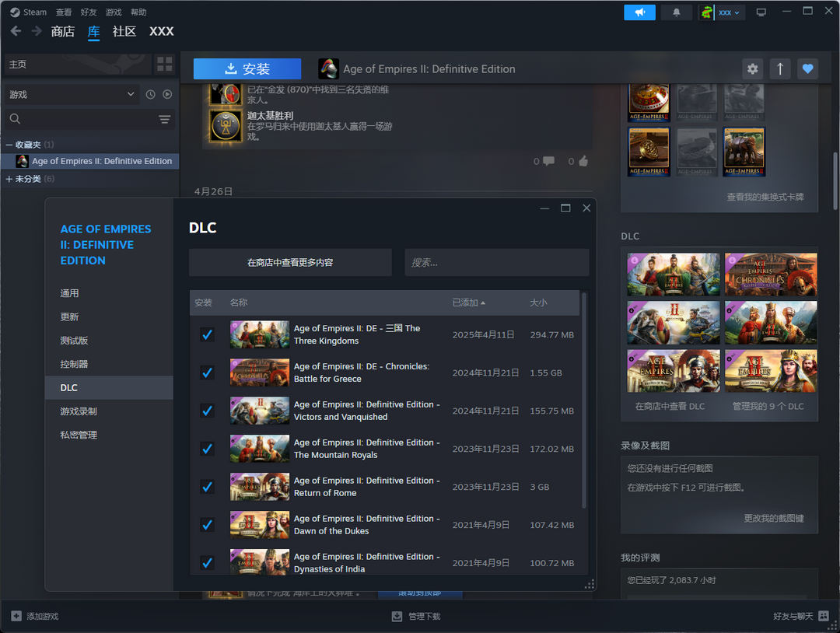
Task: Toggle the favorite heart icon
Action: (807, 68)
